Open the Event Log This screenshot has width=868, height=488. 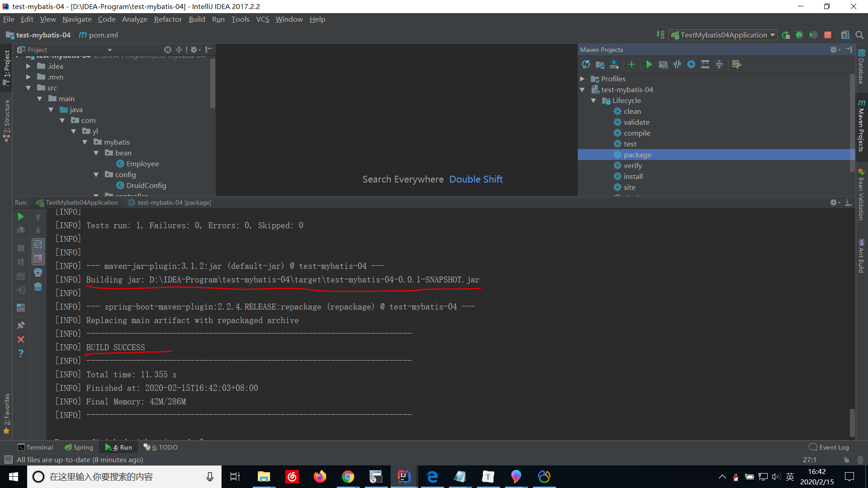click(833, 447)
